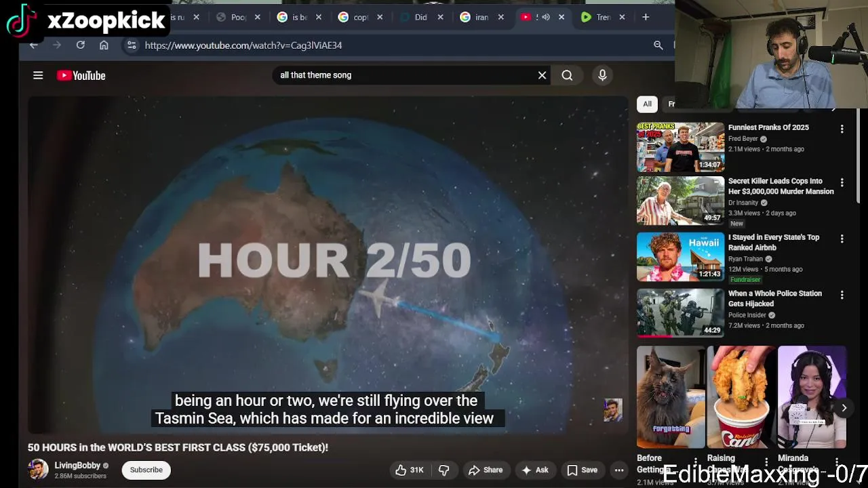Screen dimensions: 868x488
Task: Start voice search with microphone icon
Action: coord(602,75)
